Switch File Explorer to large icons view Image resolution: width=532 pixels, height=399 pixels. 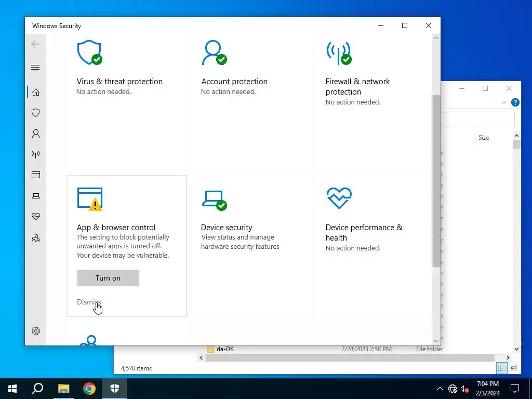point(513,368)
